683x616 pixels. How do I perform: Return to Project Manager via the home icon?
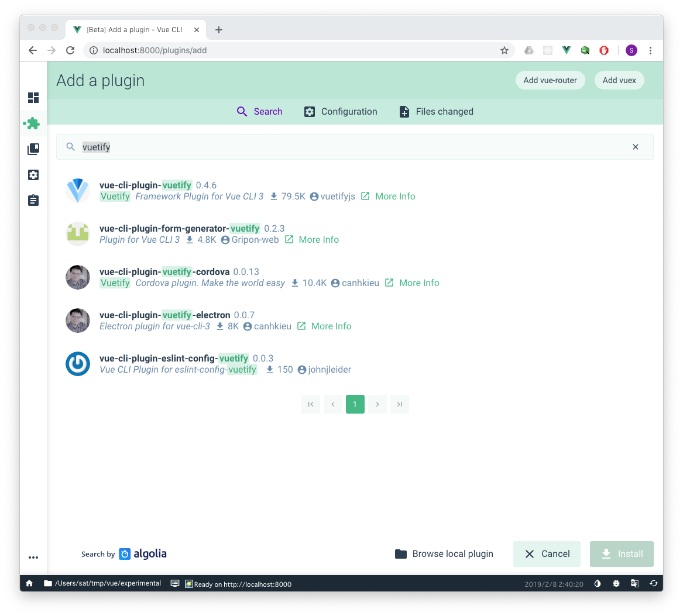[x=29, y=583]
